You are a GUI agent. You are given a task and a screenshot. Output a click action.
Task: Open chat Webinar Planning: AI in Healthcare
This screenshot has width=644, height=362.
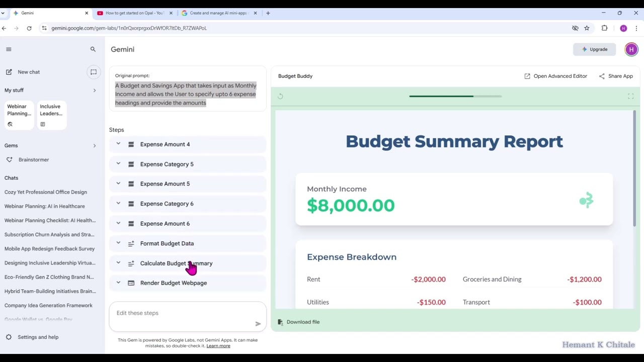click(45, 206)
